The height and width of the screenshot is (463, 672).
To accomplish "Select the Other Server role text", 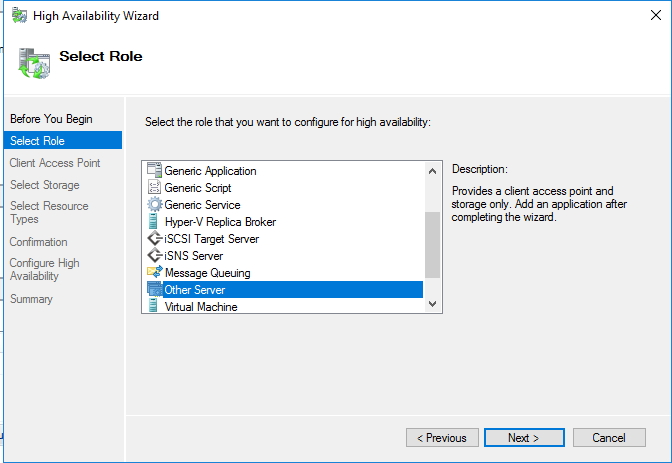I will pos(195,290).
